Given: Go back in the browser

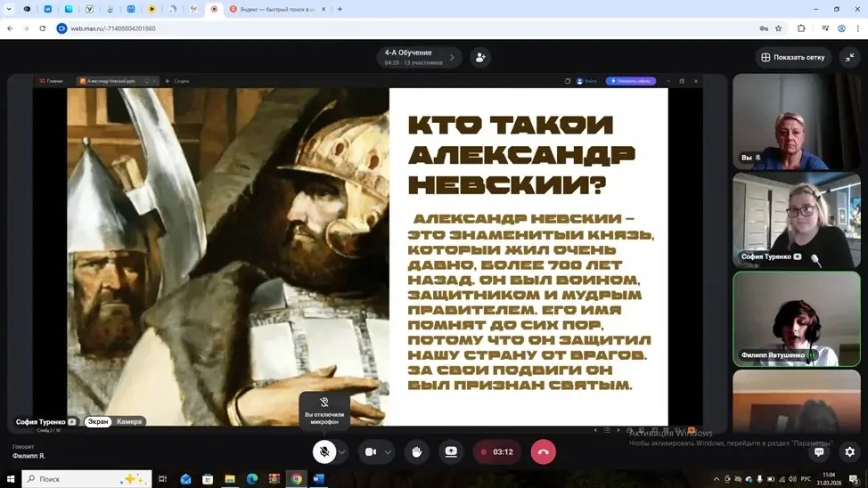Looking at the screenshot, I should (x=10, y=28).
